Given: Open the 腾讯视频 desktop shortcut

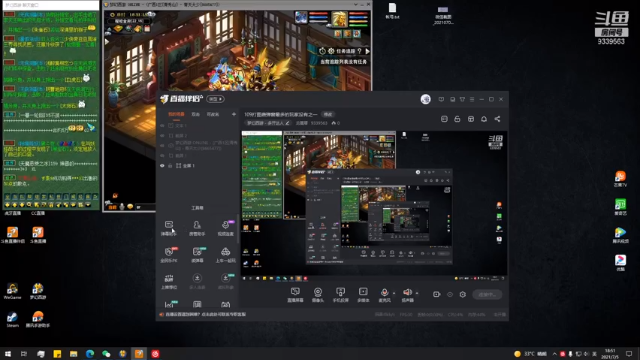Looking at the screenshot, I should 620,235.
